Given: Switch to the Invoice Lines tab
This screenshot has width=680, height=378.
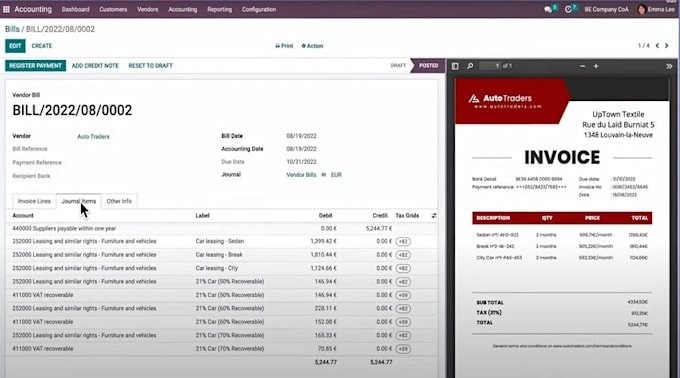Looking at the screenshot, I should point(34,201).
